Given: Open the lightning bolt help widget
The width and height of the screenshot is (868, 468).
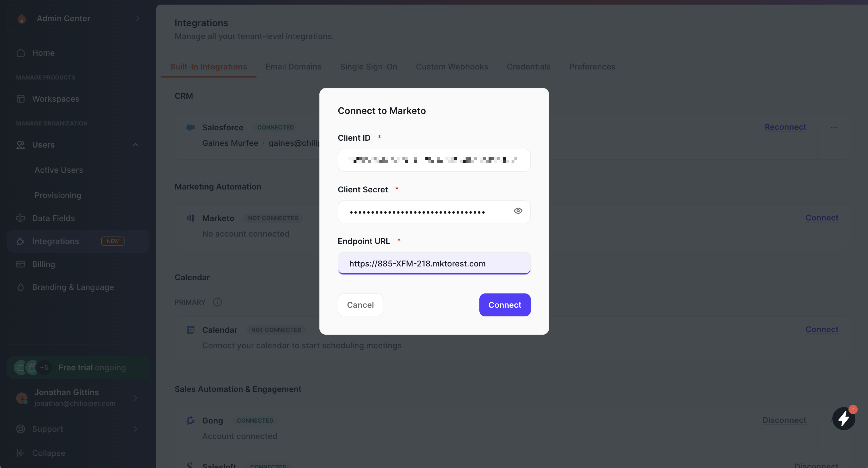Looking at the screenshot, I should coord(843,418).
